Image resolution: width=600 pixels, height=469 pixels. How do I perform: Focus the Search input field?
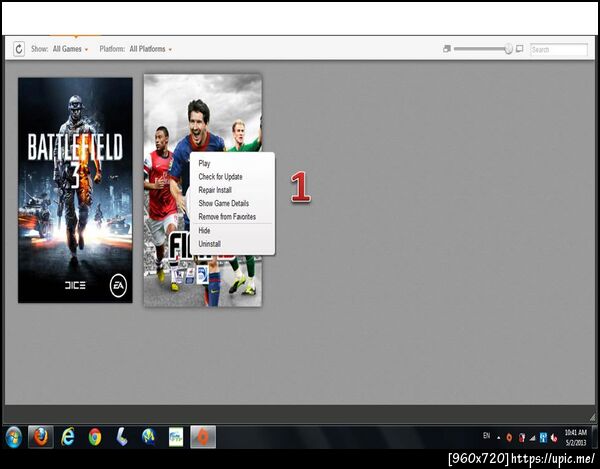(x=559, y=49)
